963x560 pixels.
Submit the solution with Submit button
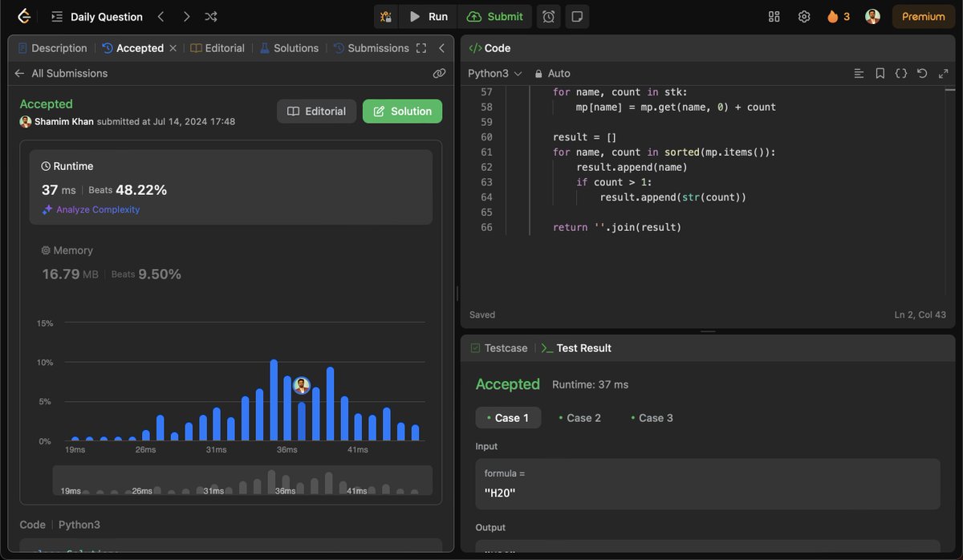495,17
